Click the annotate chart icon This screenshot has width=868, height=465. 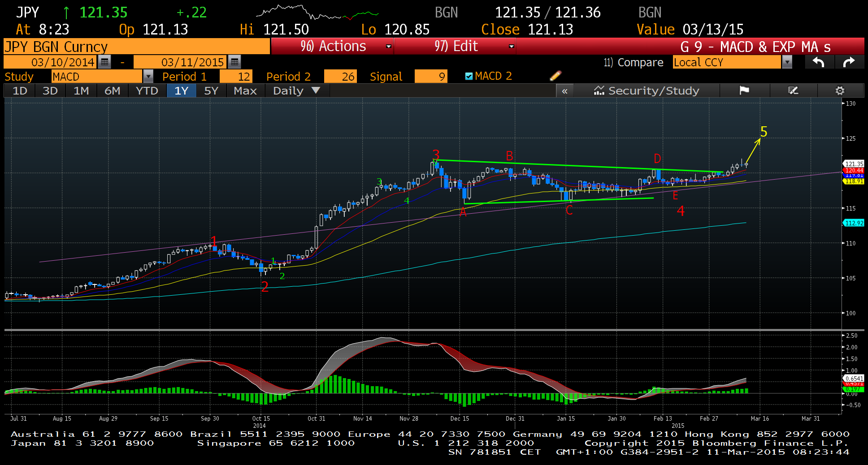click(793, 91)
